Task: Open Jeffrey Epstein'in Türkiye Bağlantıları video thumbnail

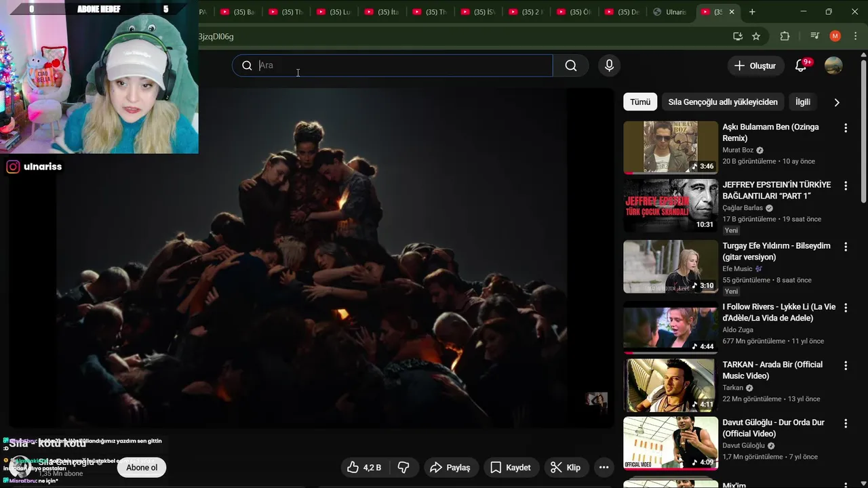Action: click(670, 205)
